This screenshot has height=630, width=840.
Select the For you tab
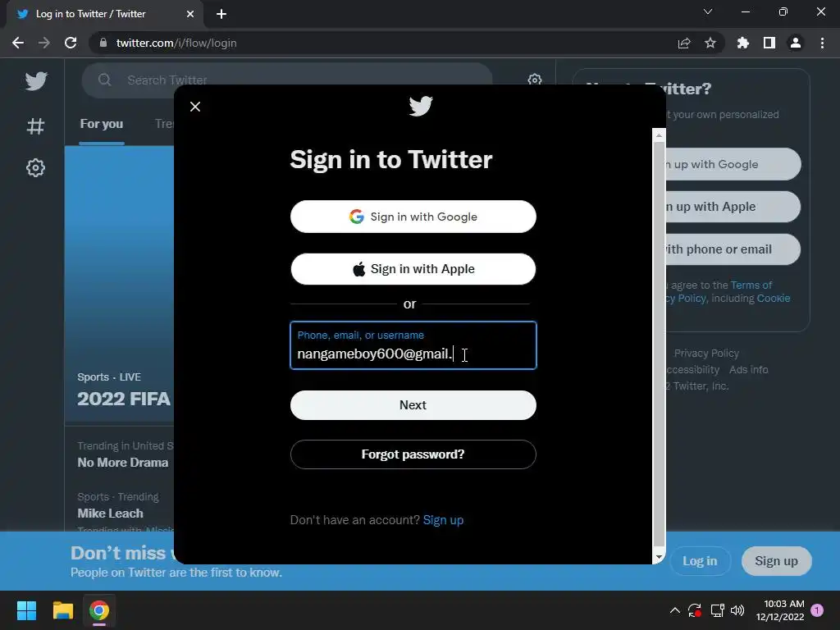pyautogui.click(x=101, y=124)
